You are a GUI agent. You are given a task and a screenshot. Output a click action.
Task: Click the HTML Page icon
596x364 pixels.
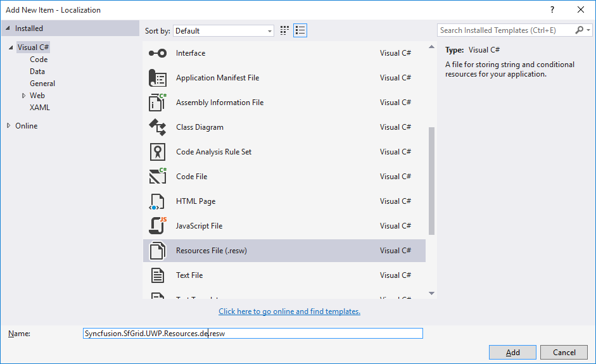[156, 201]
